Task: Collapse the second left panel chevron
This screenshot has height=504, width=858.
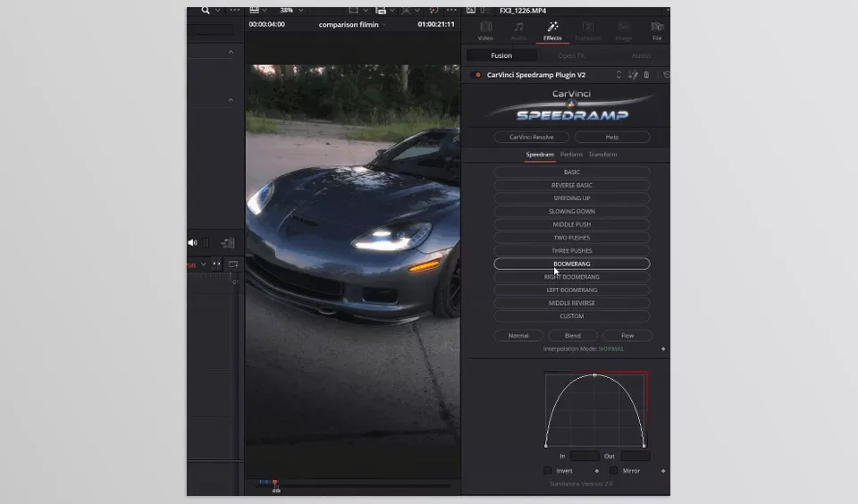Action: click(x=231, y=100)
